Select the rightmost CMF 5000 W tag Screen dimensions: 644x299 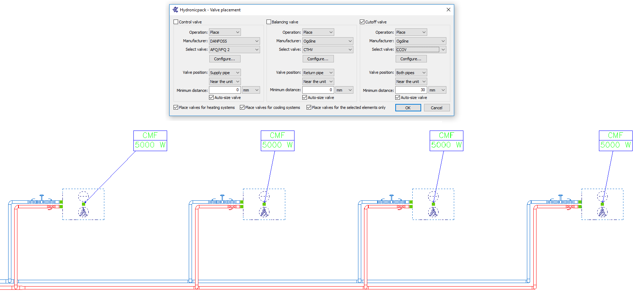pos(615,141)
